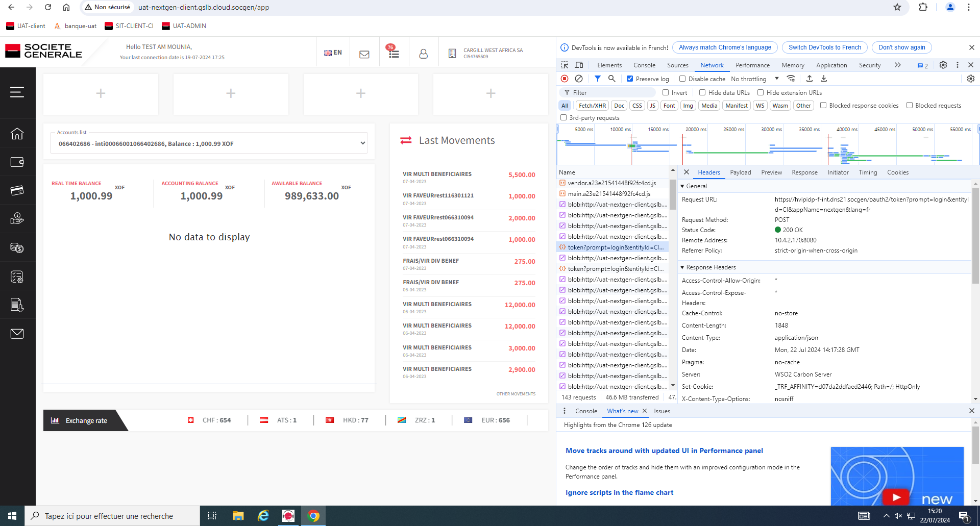Toggle the Preserve log checkbox
Image resolution: width=980 pixels, height=526 pixels.
coord(630,79)
